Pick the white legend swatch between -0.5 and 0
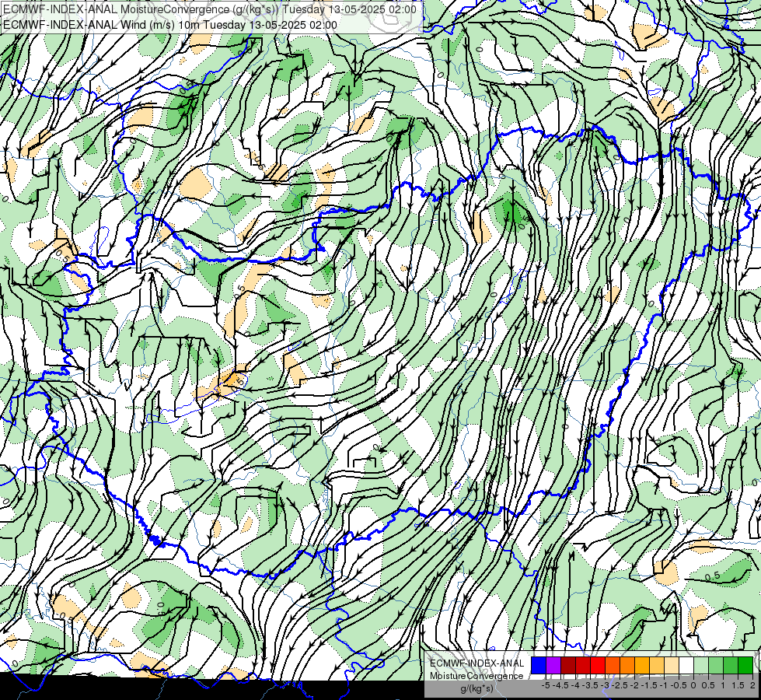The image size is (761, 700). (686, 665)
